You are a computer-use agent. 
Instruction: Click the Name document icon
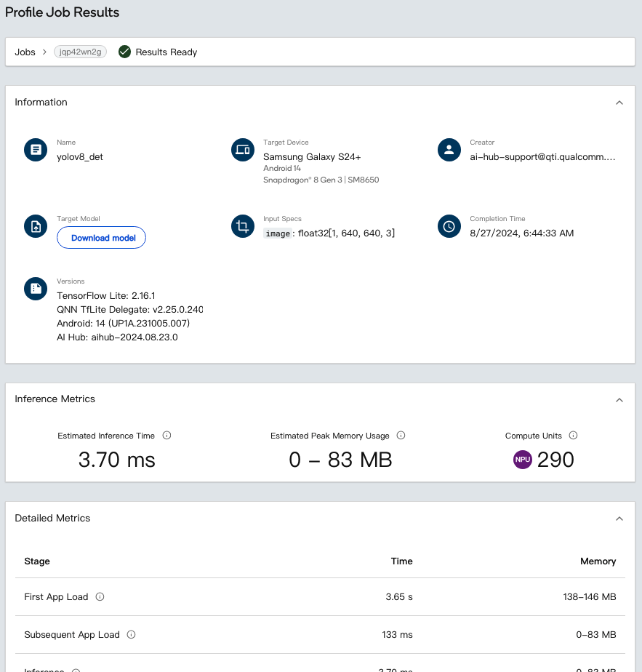35,150
